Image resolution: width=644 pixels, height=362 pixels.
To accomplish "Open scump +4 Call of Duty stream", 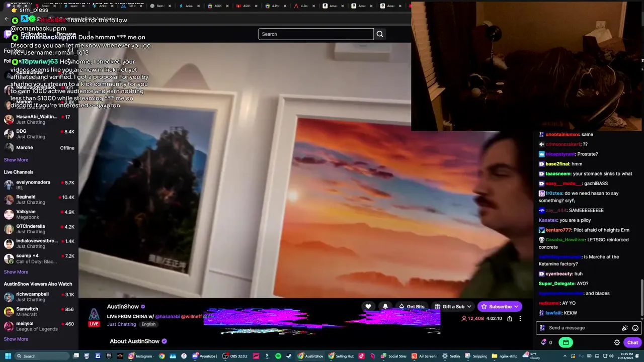I will (39, 258).
